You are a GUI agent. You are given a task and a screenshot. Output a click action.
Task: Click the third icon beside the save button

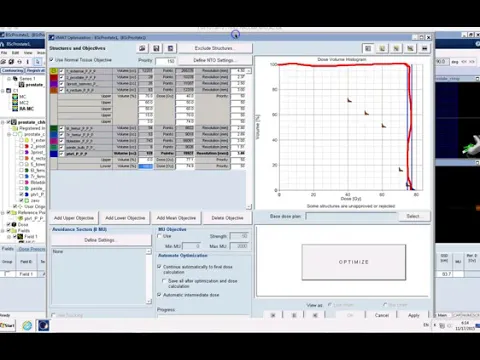click(x=170, y=48)
